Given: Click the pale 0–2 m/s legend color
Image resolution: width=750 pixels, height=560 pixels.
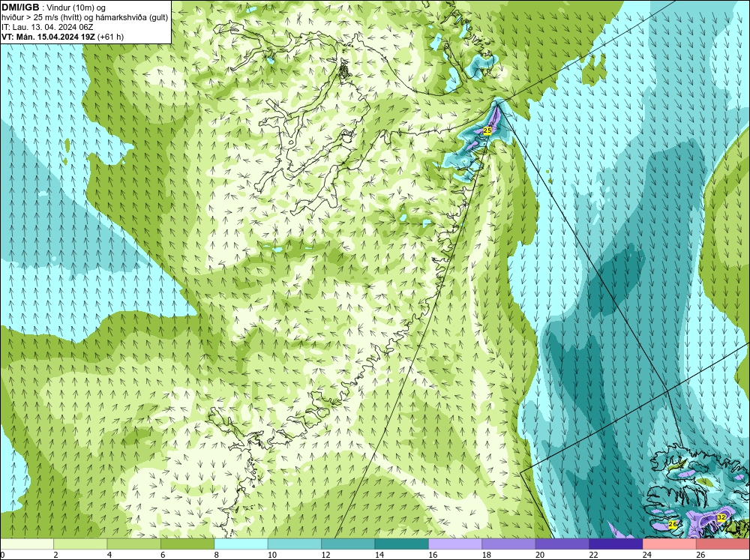Looking at the screenshot, I should point(27,544).
